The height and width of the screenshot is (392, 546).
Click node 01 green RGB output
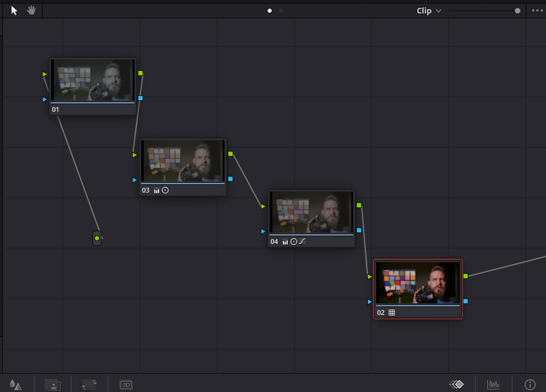pos(141,73)
